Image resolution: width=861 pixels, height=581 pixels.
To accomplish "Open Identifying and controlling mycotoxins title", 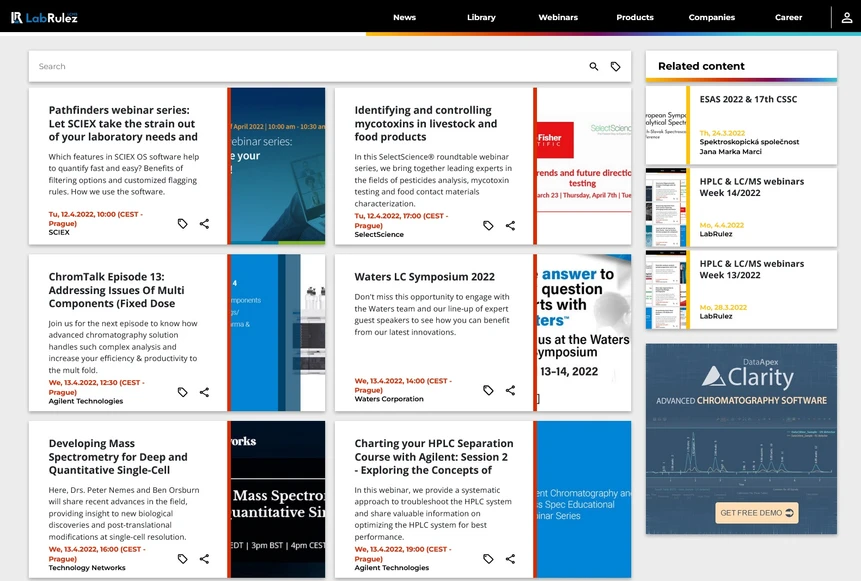I will (426, 124).
